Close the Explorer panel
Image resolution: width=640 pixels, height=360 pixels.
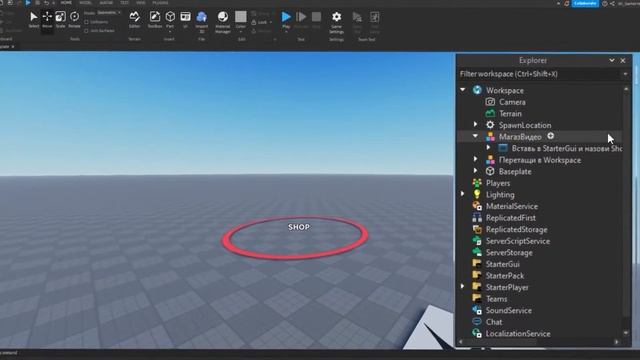tap(623, 60)
